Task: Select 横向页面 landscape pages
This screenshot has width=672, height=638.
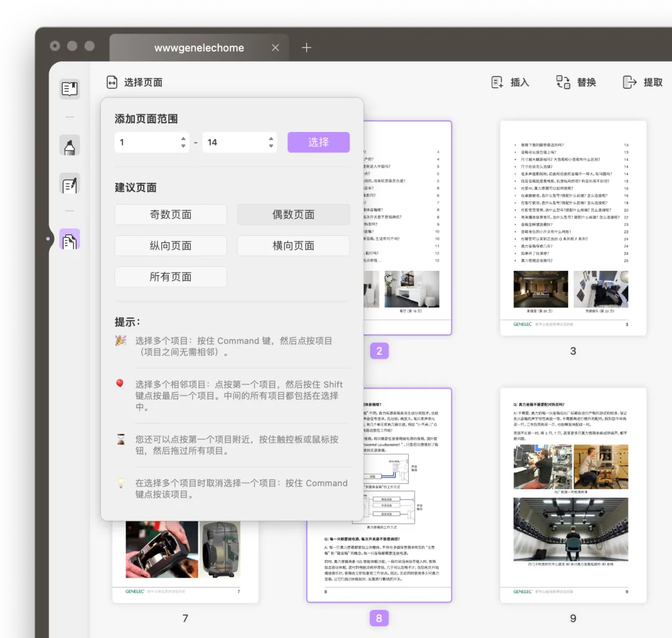Action: click(x=294, y=246)
